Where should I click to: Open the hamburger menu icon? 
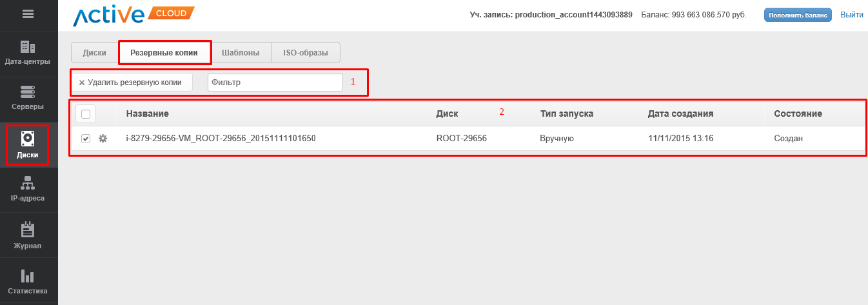click(28, 14)
